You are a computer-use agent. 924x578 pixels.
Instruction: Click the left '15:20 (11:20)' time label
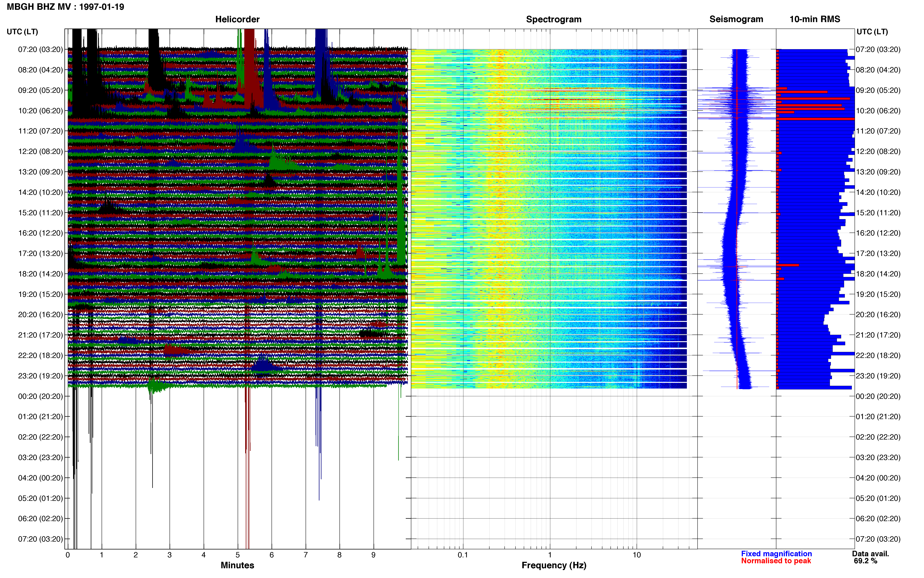41,212
